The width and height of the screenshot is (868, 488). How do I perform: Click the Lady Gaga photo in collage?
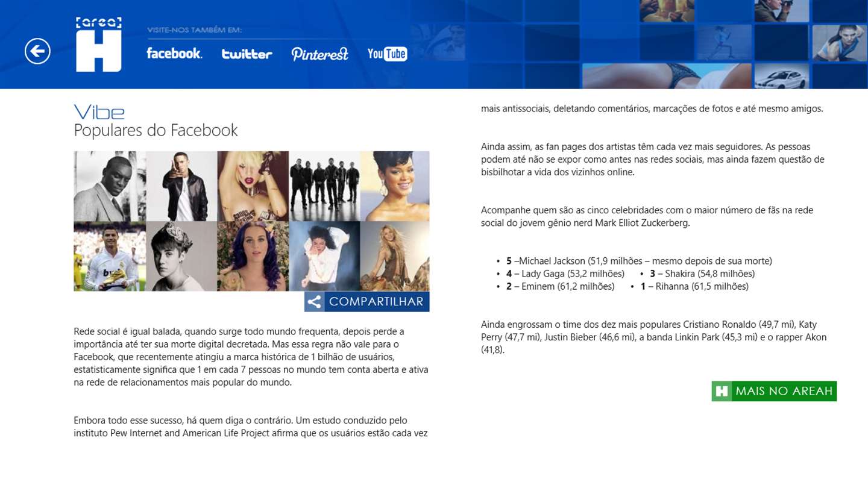(253, 186)
